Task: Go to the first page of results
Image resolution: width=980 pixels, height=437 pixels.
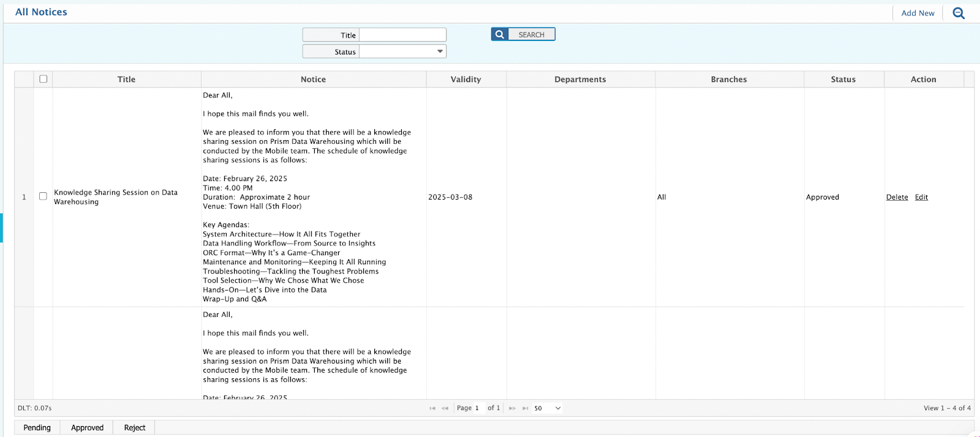Action: (x=432, y=408)
